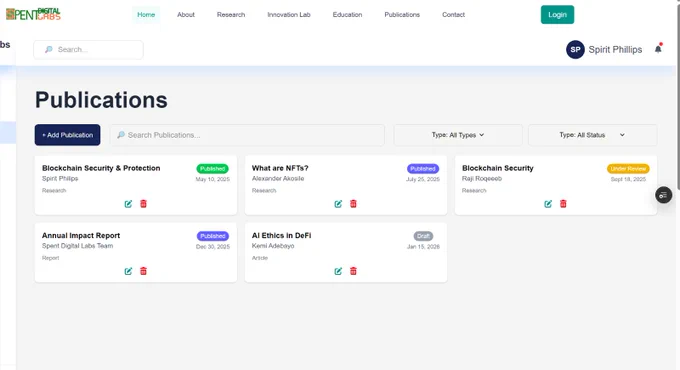Viewport: 680px width, 370px height.
Task: Open the notifications bell
Action: 658,49
